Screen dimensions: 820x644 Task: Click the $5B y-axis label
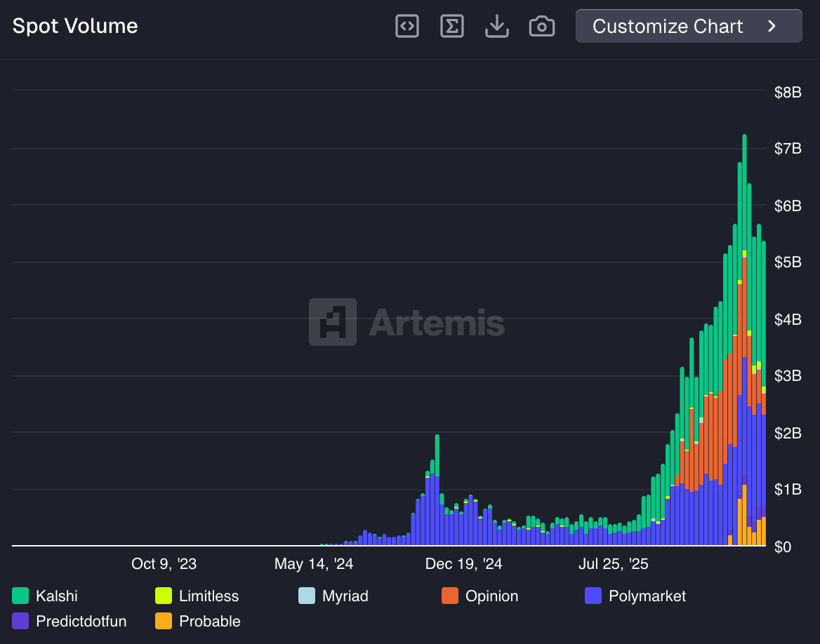[x=788, y=262]
